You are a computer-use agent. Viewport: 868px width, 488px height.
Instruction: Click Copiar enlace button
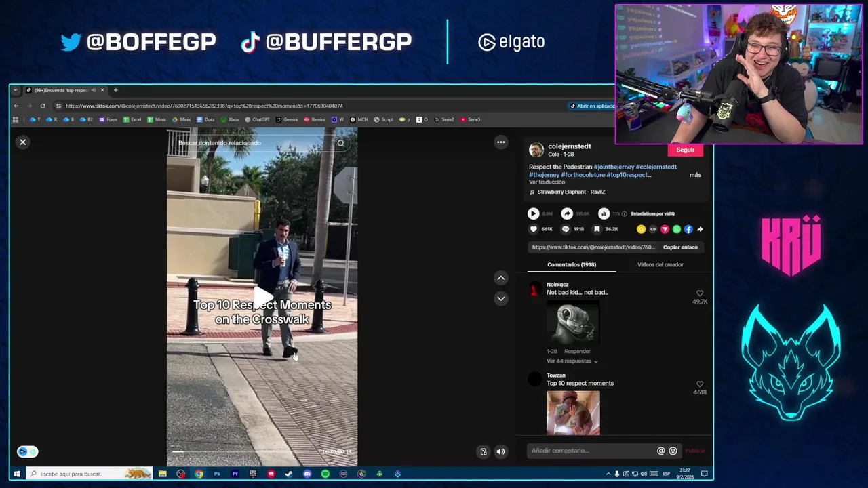680,247
